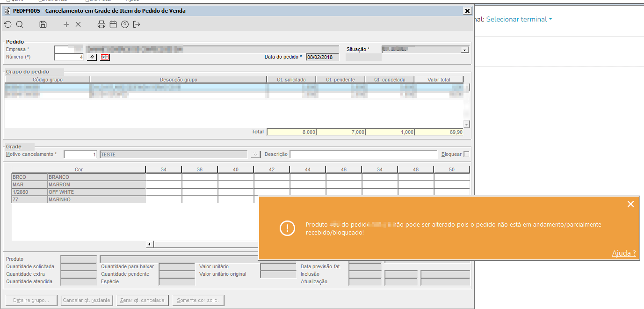Toggle the Bloquear checkbox

pos(466,154)
